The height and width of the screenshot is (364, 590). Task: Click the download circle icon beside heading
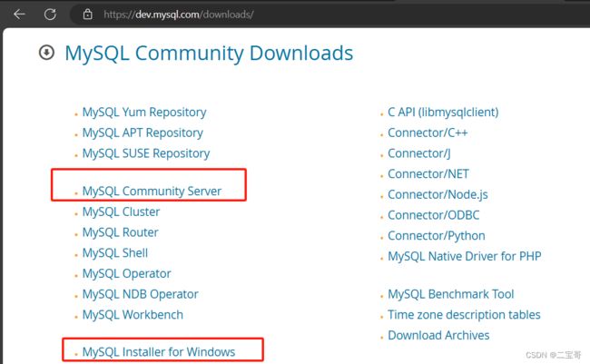coord(46,53)
